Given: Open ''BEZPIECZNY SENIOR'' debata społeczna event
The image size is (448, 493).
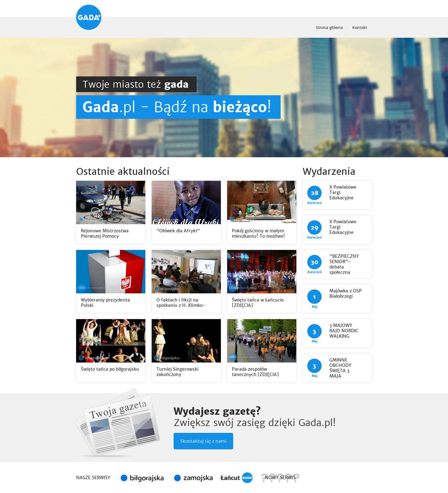Looking at the screenshot, I should tap(344, 264).
